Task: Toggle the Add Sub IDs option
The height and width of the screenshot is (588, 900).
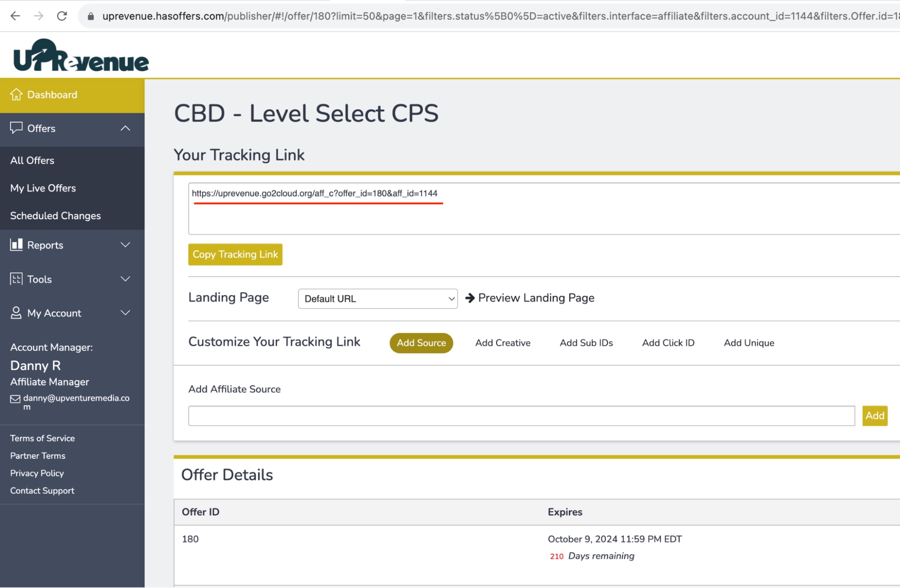Action: (586, 343)
